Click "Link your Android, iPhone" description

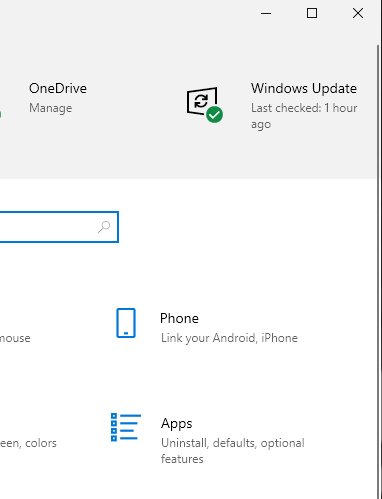(229, 338)
